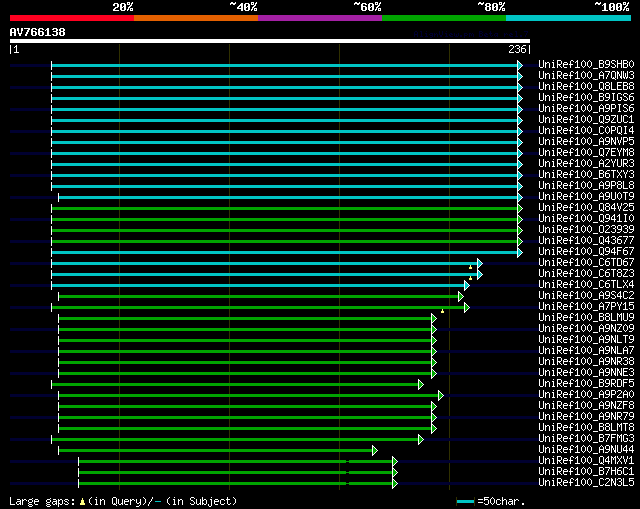The height and width of the screenshot is (509, 640).
Task: Click the UniRef100_C6TLX4 label
Action: (x=586, y=285)
